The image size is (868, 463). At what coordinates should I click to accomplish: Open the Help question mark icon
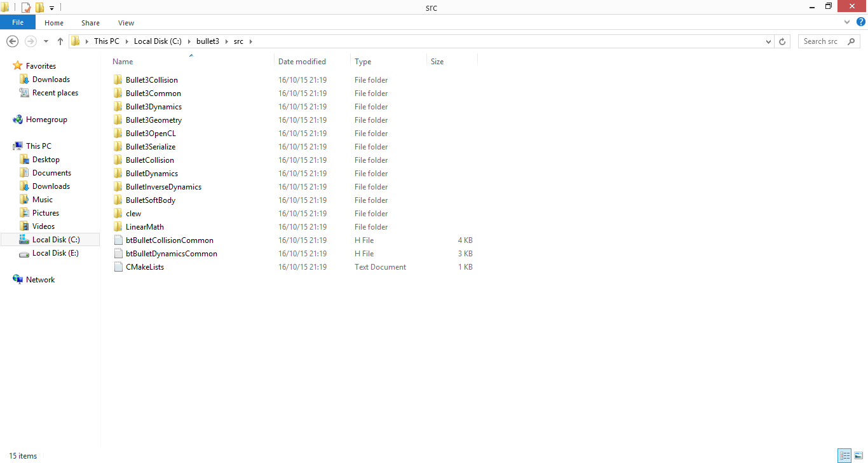point(861,22)
